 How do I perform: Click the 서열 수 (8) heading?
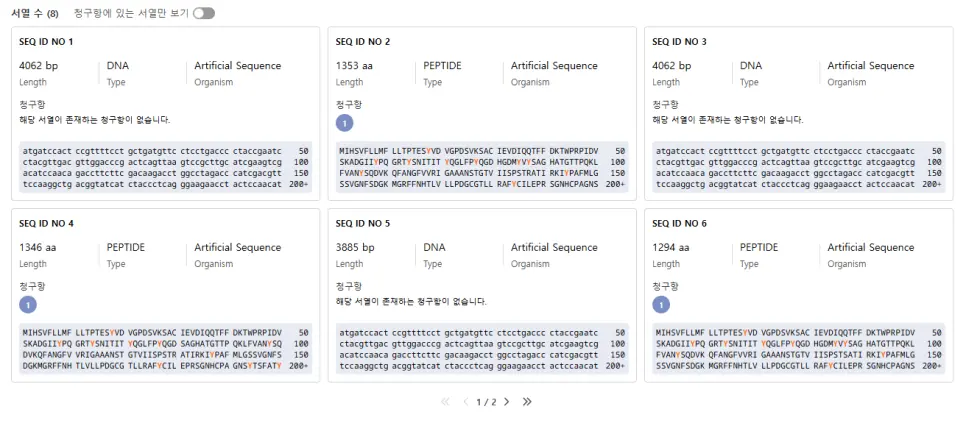click(x=34, y=13)
